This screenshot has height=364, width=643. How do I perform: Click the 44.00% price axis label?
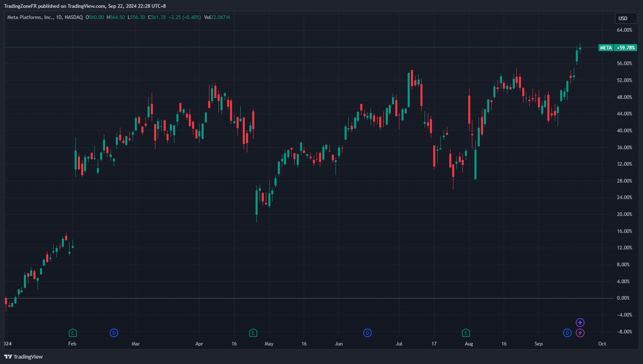(x=624, y=114)
